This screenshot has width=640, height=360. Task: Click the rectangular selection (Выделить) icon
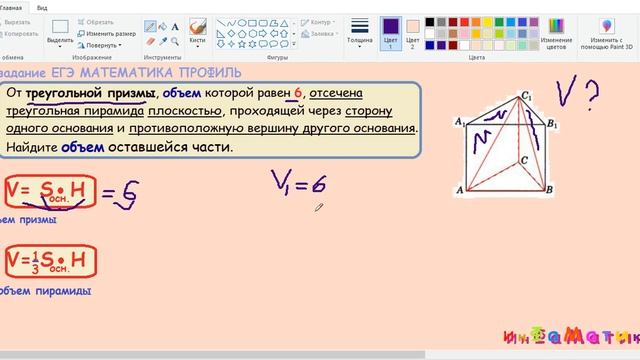[x=60, y=27]
